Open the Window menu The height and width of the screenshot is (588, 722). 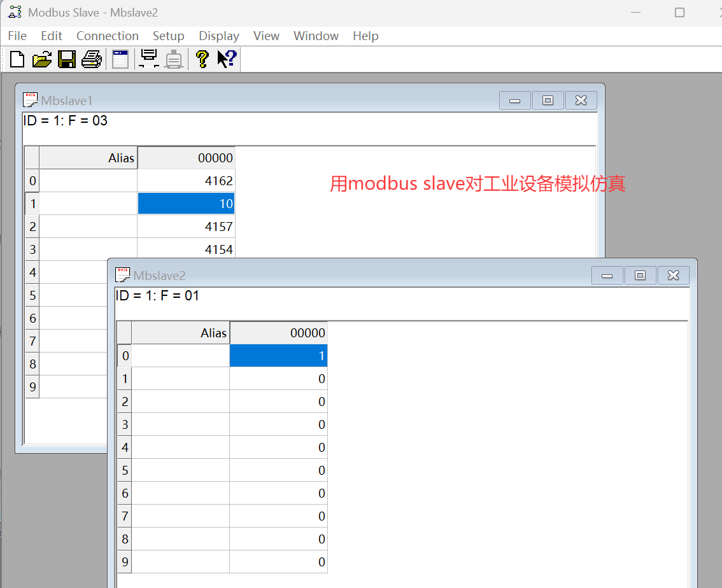pos(316,36)
